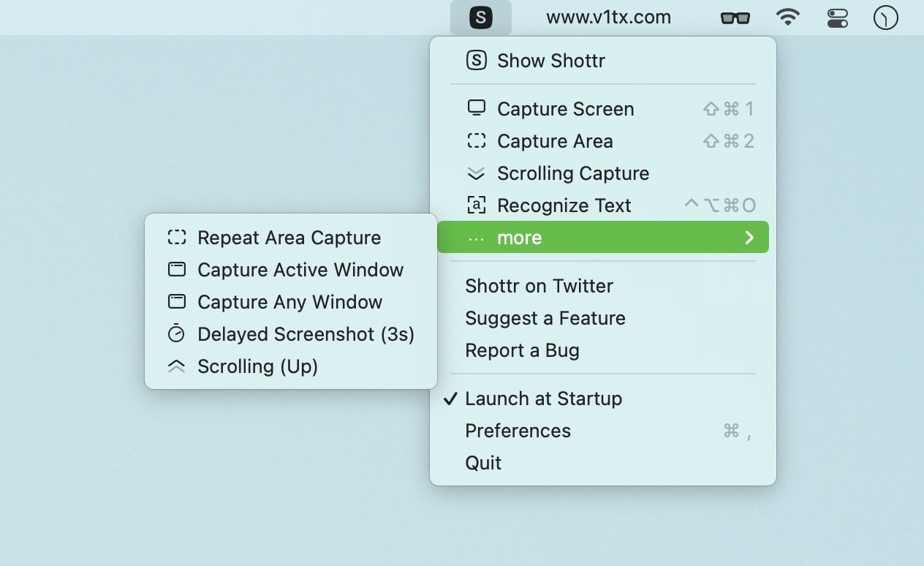This screenshot has height=566, width=924.
Task: Open the macOS Control Center toggles icon
Action: pos(837,18)
